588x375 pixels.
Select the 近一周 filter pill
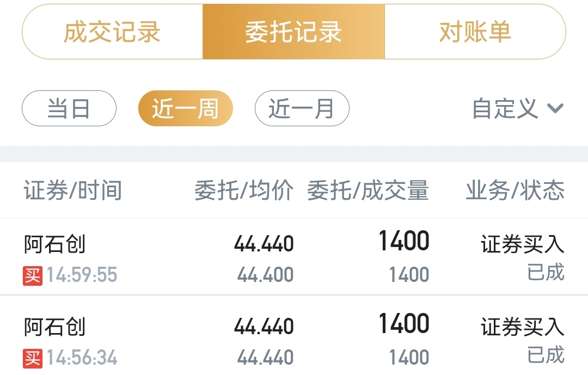click(186, 108)
